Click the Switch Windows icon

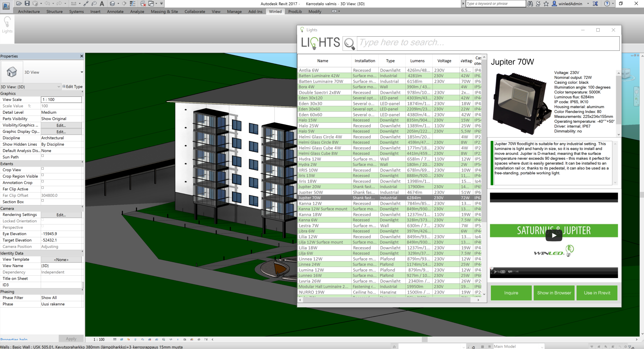(151, 3)
